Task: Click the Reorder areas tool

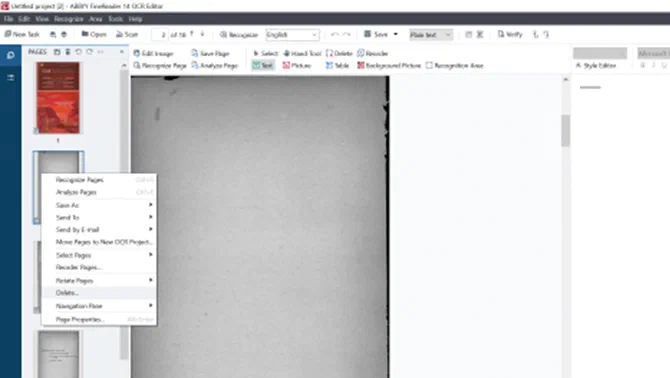Action: (x=373, y=53)
